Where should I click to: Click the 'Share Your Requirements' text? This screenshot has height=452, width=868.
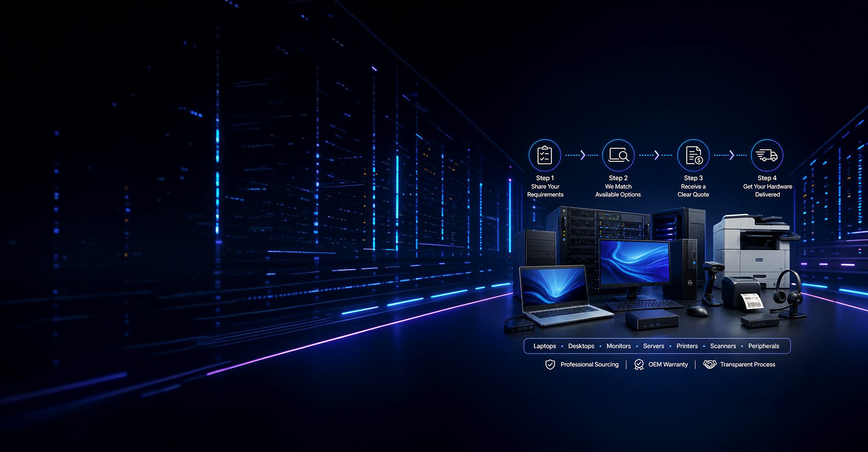(545, 190)
